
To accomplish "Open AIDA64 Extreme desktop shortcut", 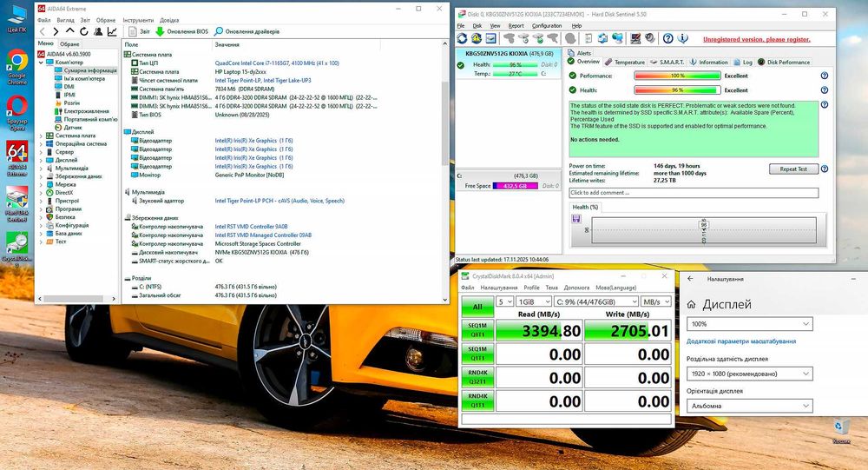I will coord(17,159).
